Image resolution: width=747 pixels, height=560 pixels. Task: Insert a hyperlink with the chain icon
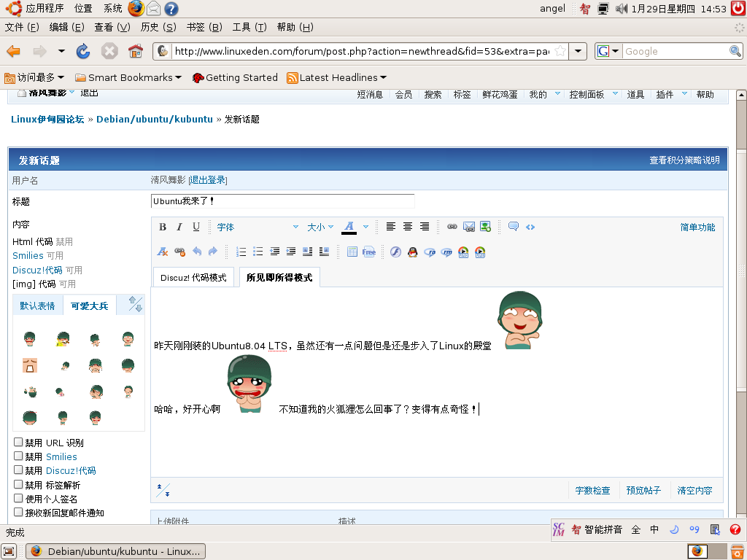click(x=452, y=227)
